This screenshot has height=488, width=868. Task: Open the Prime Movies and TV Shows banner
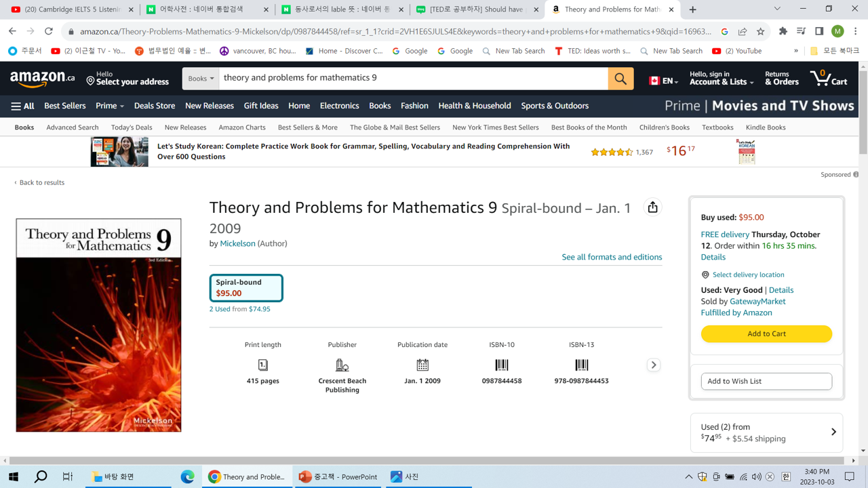759,106
